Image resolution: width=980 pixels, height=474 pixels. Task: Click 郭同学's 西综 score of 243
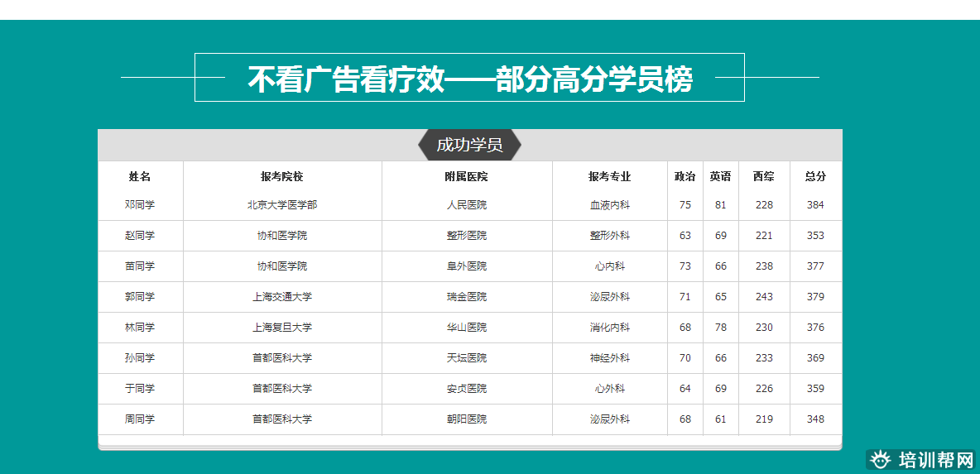point(764,297)
